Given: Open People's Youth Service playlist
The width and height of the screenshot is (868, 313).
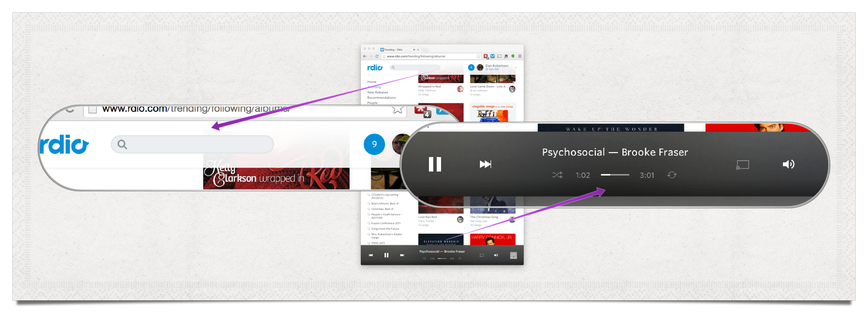Looking at the screenshot, I should [x=387, y=216].
